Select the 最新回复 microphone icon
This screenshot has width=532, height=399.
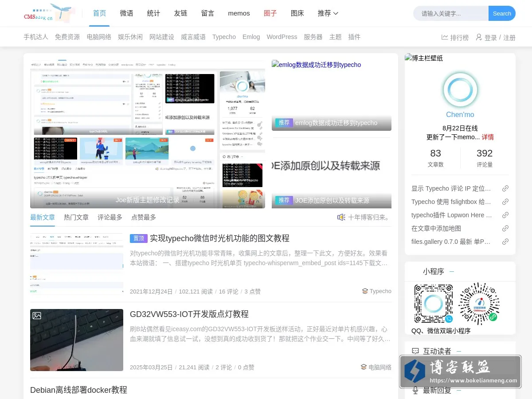pos(415,390)
